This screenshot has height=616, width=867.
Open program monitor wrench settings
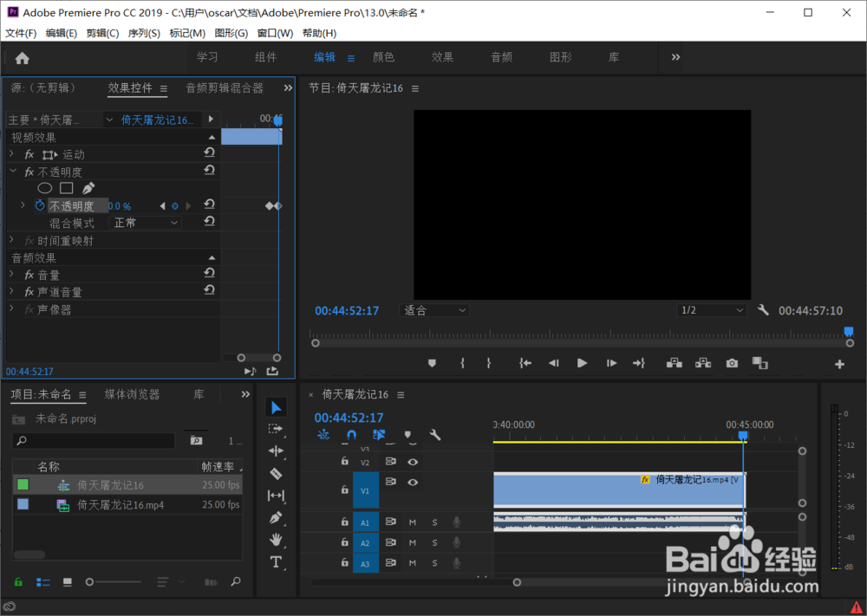[x=763, y=310]
